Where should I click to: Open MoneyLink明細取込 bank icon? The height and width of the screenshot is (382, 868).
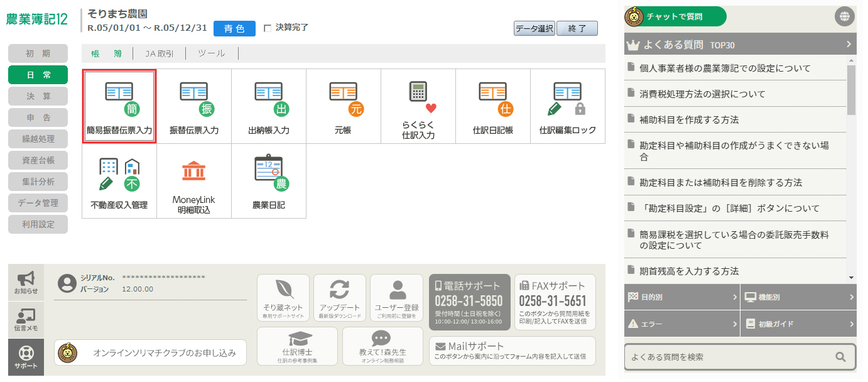(x=194, y=181)
